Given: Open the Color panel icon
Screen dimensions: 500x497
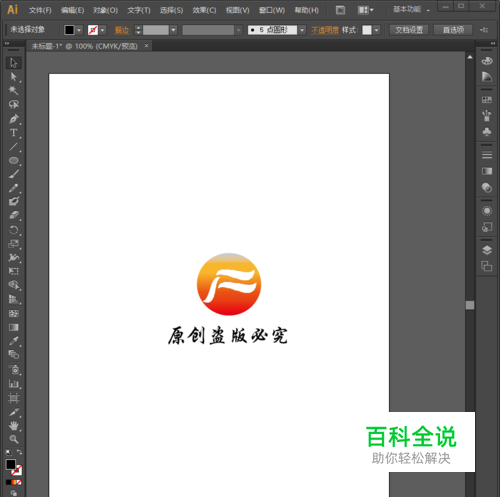Looking at the screenshot, I should pos(487,61).
